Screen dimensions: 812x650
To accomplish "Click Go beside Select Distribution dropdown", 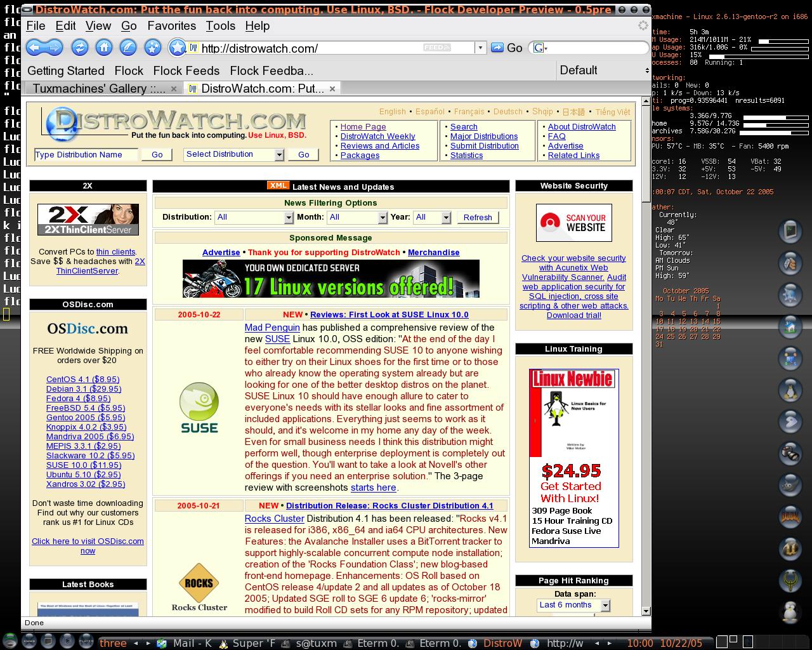I will [304, 154].
